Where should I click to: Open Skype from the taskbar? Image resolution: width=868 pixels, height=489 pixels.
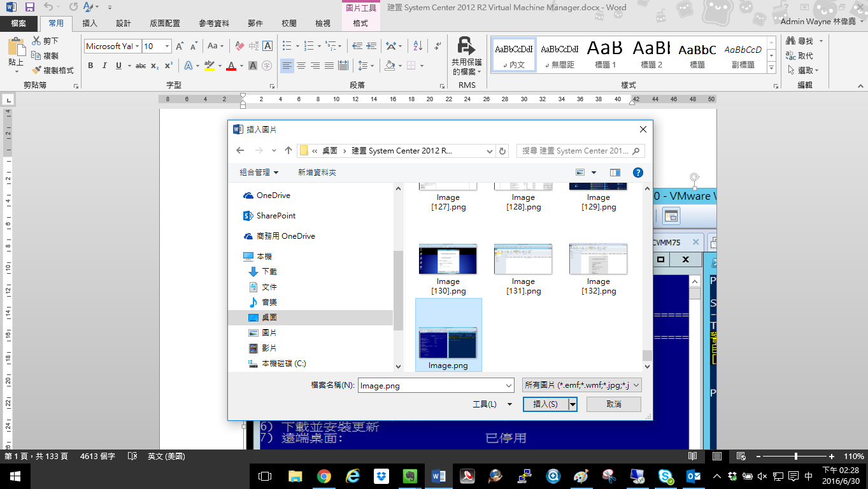click(x=666, y=476)
